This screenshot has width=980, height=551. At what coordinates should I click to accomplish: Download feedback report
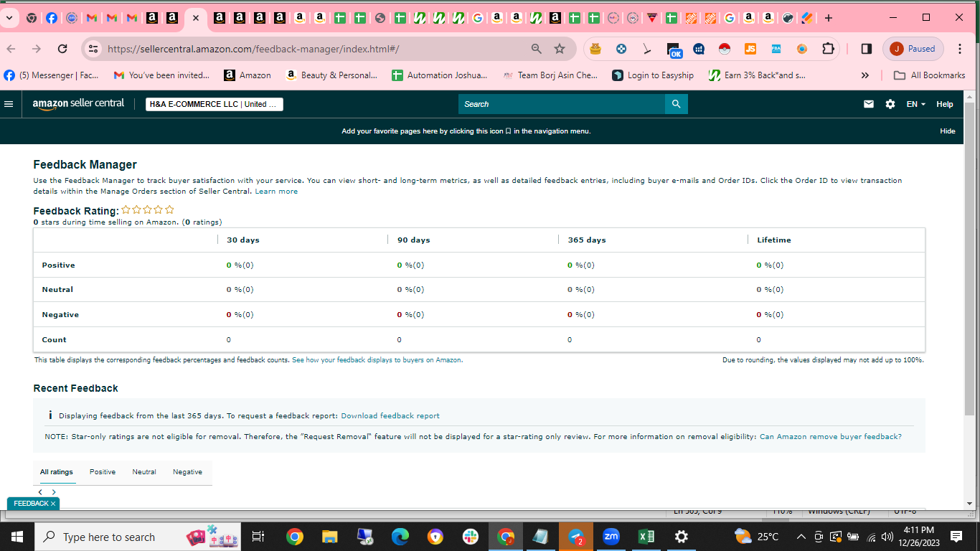pos(390,415)
